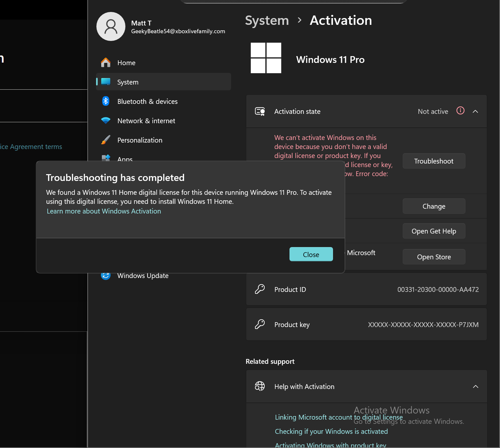This screenshot has height=448, width=500.
Task: Click the Network & internet Wi-Fi icon
Action: 105,120
